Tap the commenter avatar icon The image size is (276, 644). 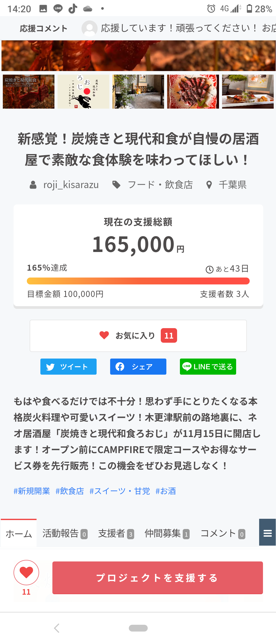click(89, 28)
